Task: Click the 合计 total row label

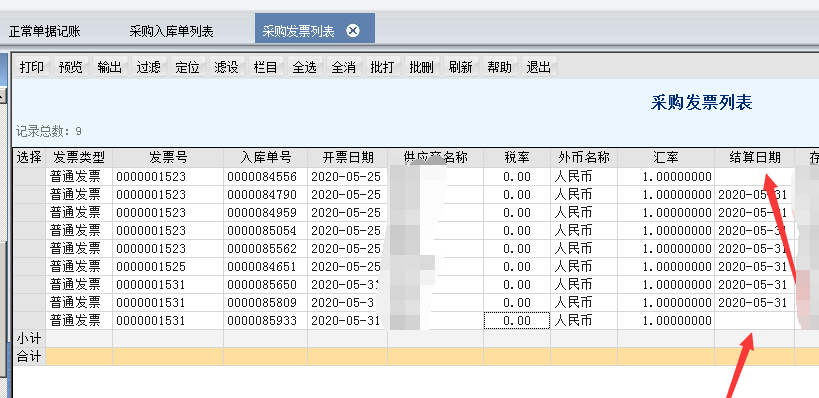Action: coord(29,357)
